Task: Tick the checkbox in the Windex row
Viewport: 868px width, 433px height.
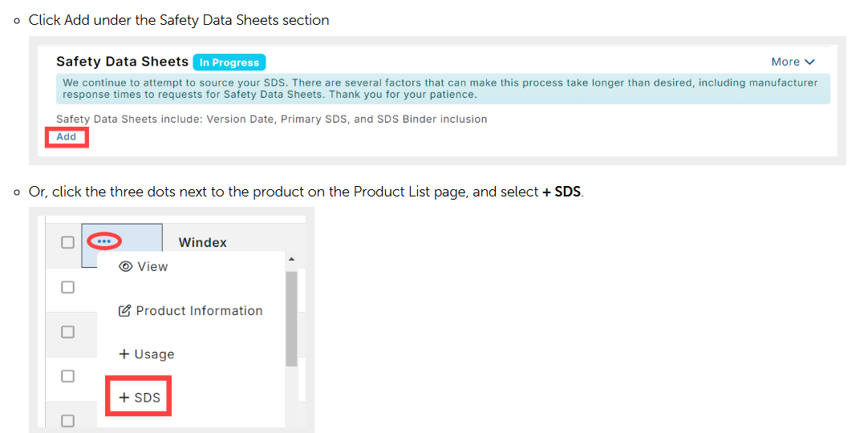Action: pos(67,242)
